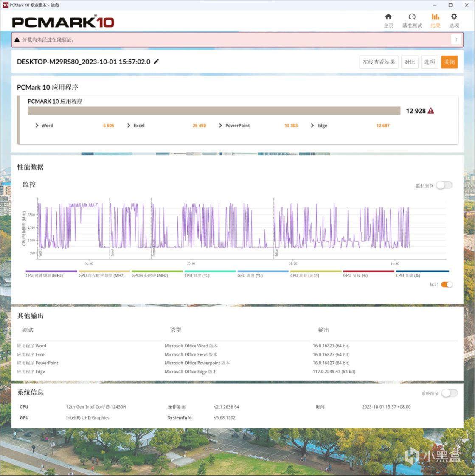Click the Excel score 25 450
Image resolution: width=475 pixels, height=476 pixels.
click(x=199, y=126)
